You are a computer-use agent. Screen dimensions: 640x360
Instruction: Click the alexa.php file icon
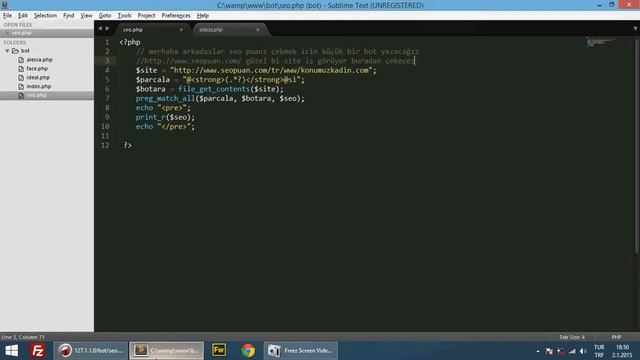[21, 60]
